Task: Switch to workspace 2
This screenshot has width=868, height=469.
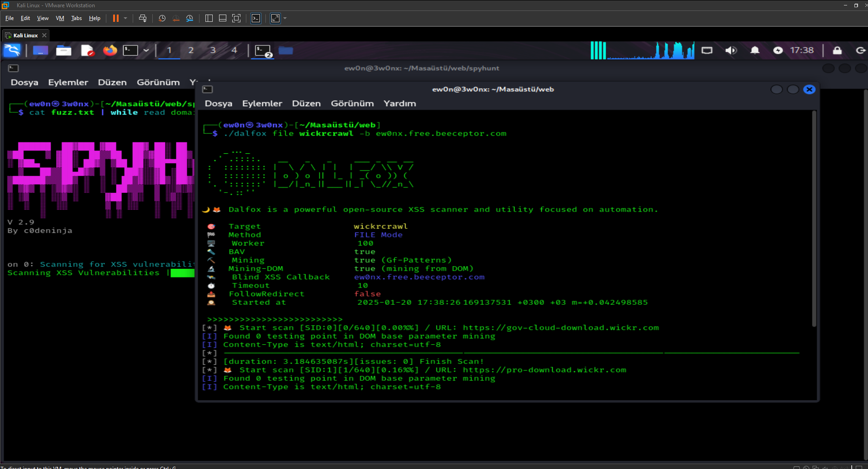Action: [x=191, y=50]
